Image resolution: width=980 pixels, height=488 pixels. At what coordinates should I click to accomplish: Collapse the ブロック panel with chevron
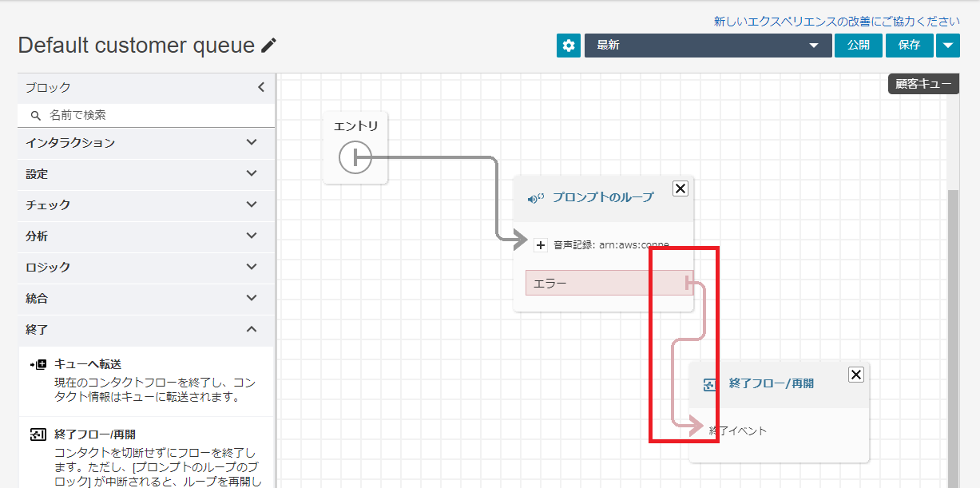(x=261, y=88)
